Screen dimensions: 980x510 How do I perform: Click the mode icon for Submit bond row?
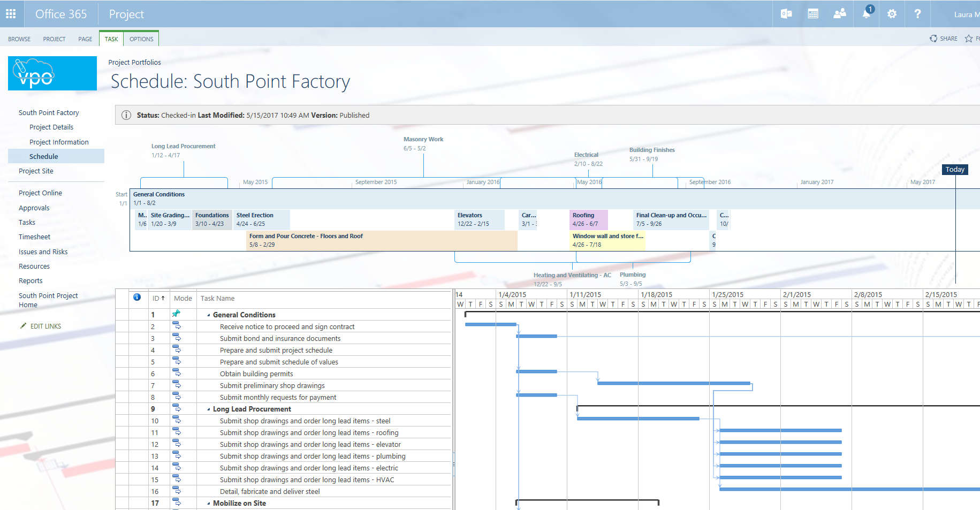(x=176, y=338)
